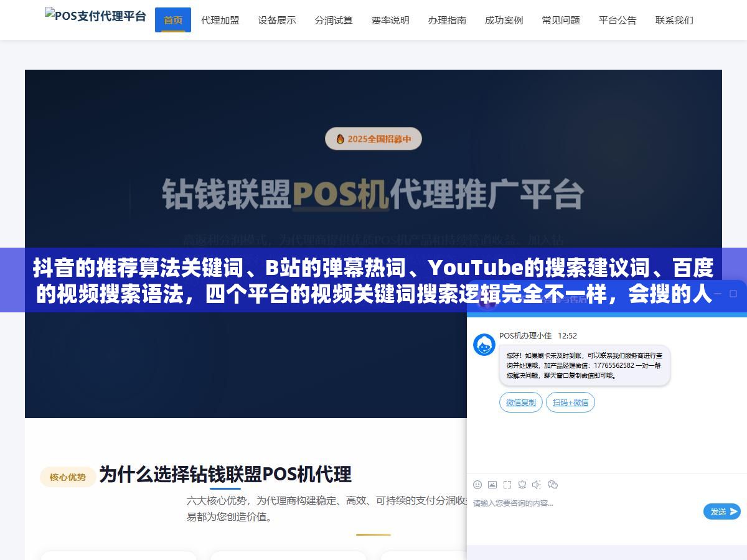The width and height of the screenshot is (747, 560).
Task: Go to 代理加盟 in the nav bar
Action: point(220,20)
